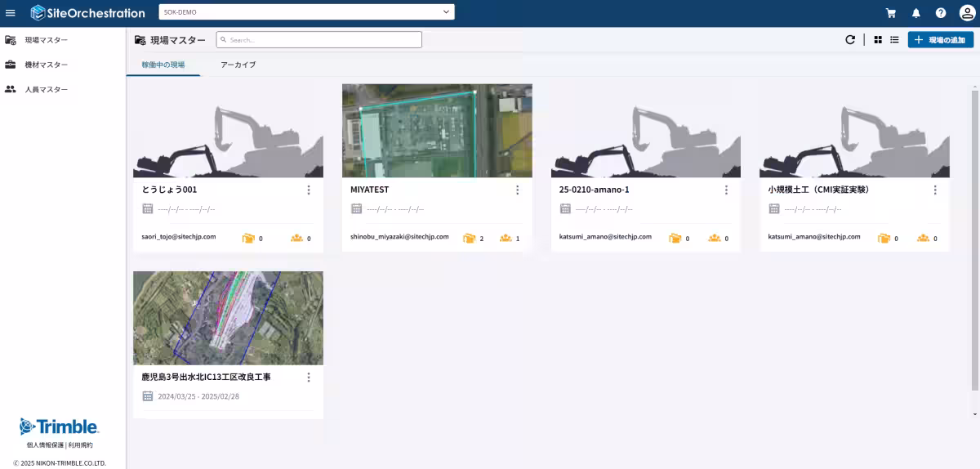The height and width of the screenshot is (469, 980).
Task: Open options for 鹿児島3号出水北IC13工区改良工事 card
Action: (x=309, y=377)
